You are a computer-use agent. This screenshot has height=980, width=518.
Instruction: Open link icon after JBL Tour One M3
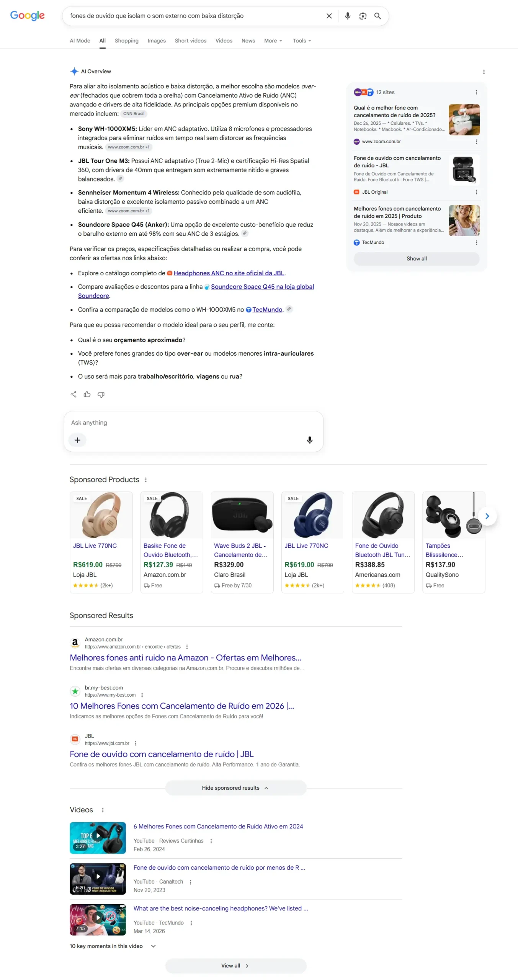point(120,179)
